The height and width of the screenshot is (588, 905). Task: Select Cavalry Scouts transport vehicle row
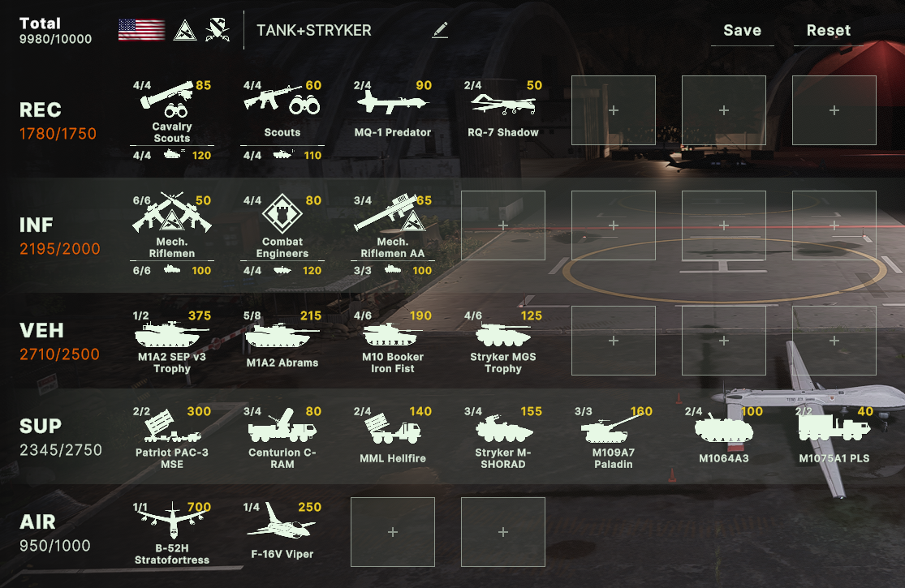point(171,155)
